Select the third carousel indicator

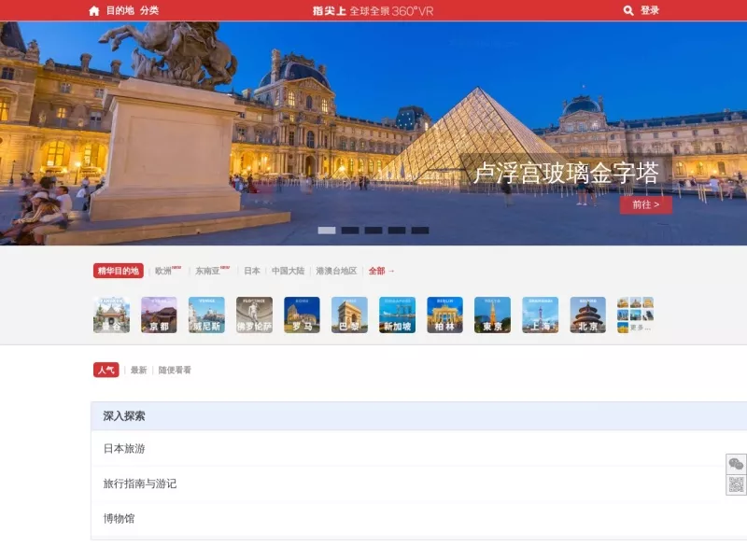pyautogui.click(x=373, y=231)
